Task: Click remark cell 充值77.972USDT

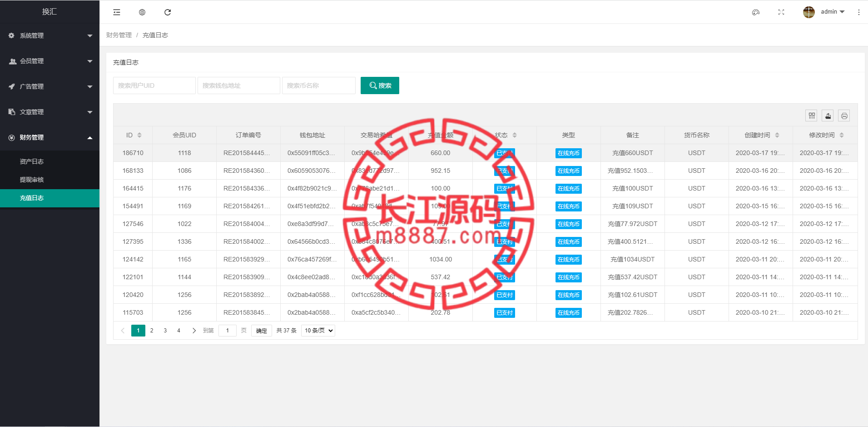Action: click(633, 224)
